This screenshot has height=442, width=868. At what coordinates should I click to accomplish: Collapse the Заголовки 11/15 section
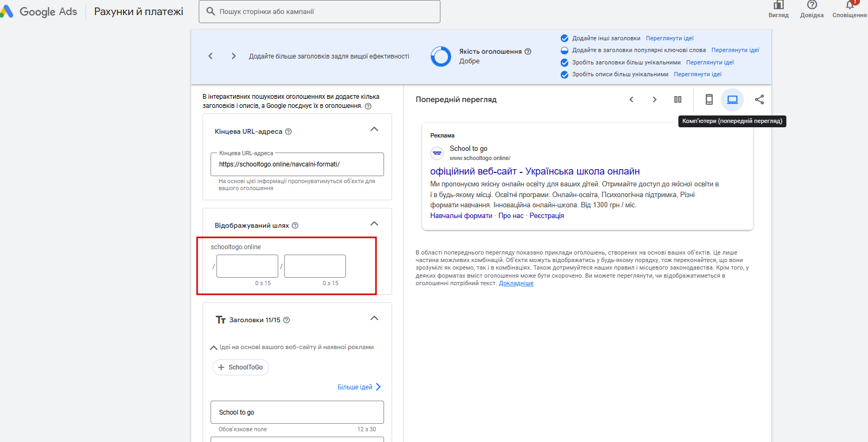point(374,318)
